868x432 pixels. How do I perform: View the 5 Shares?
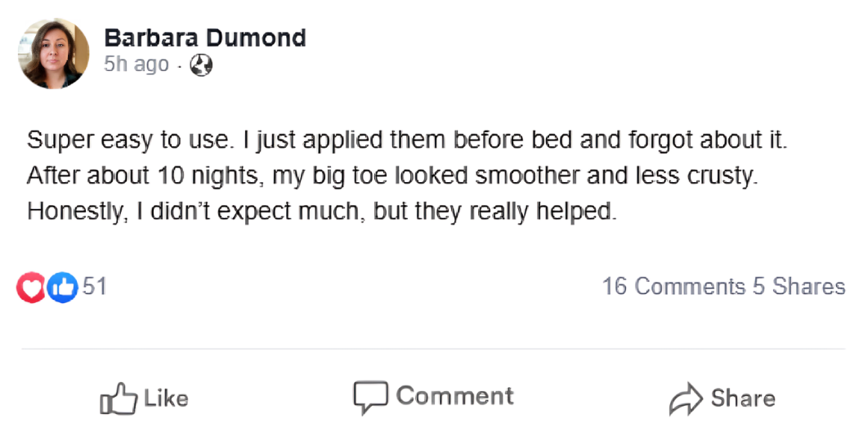799,287
